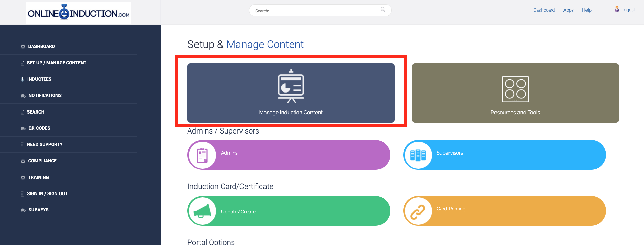This screenshot has width=644, height=245.
Task: Click the chain link icon for Card Printing
Action: [x=418, y=211]
